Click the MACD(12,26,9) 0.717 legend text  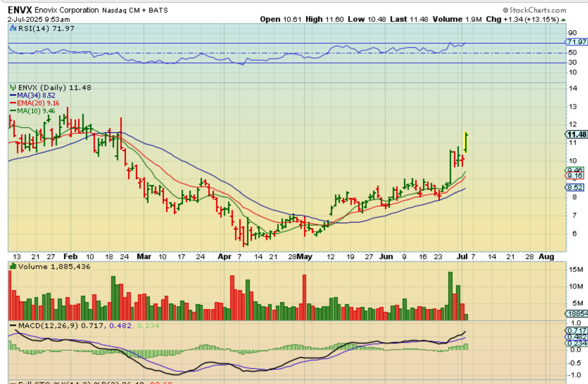pos(61,326)
